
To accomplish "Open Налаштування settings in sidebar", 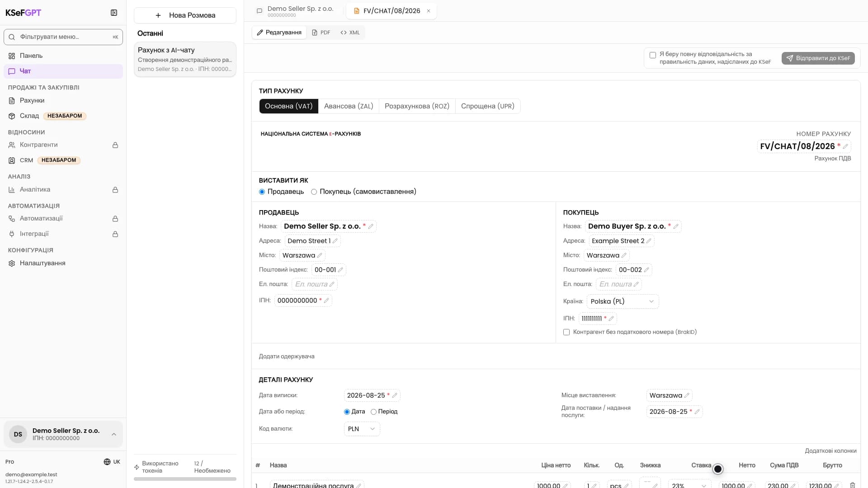I will coord(63,263).
